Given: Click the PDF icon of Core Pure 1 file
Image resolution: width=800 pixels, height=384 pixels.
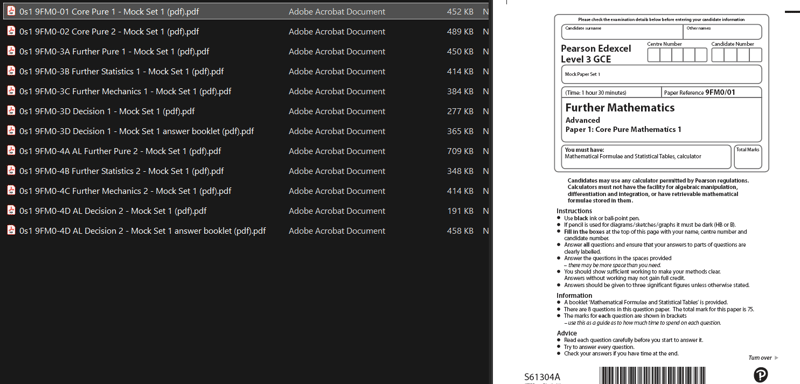Looking at the screenshot, I should 11,12.
